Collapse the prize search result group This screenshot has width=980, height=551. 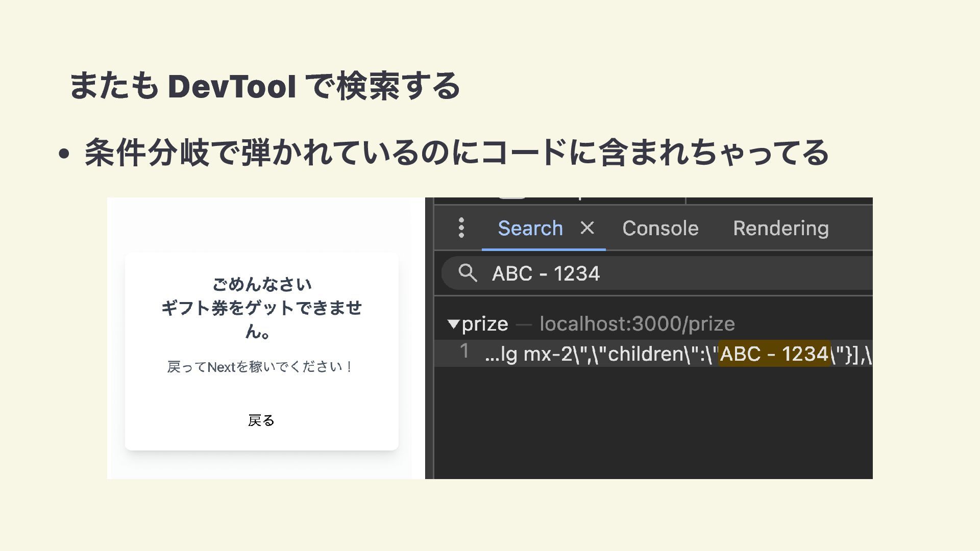[x=453, y=324]
